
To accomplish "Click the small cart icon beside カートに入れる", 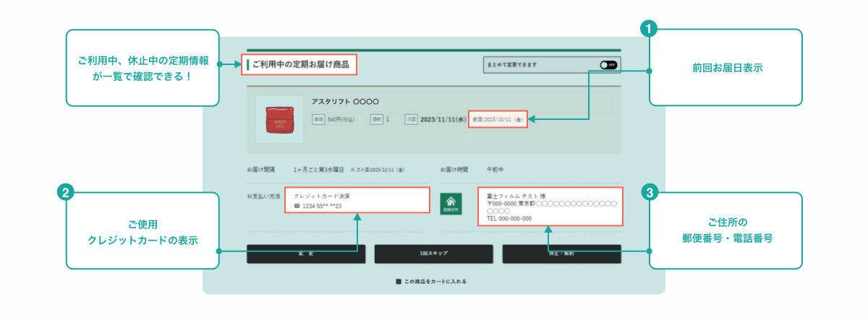I will pyautogui.click(x=399, y=281).
